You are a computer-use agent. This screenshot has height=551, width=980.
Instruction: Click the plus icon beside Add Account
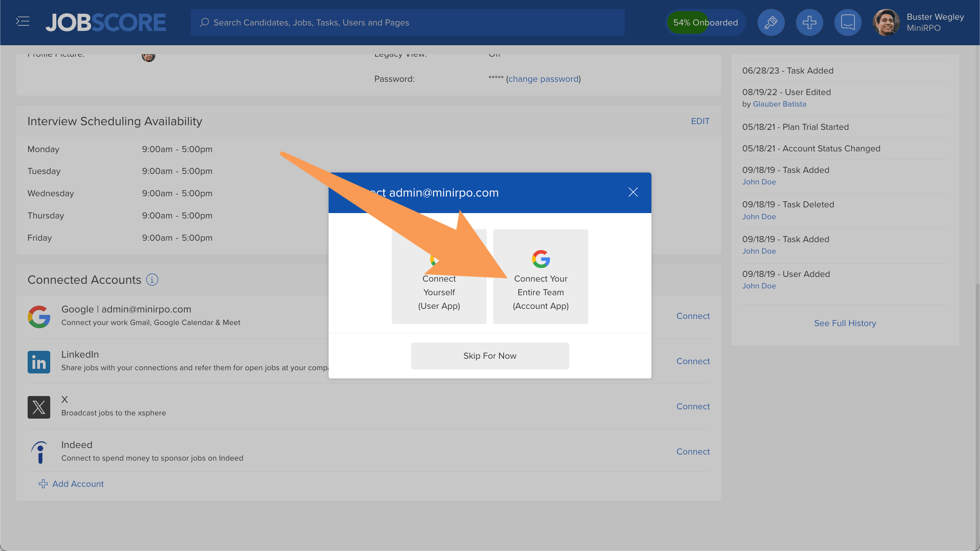pyautogui.click(x=43, y=484)
